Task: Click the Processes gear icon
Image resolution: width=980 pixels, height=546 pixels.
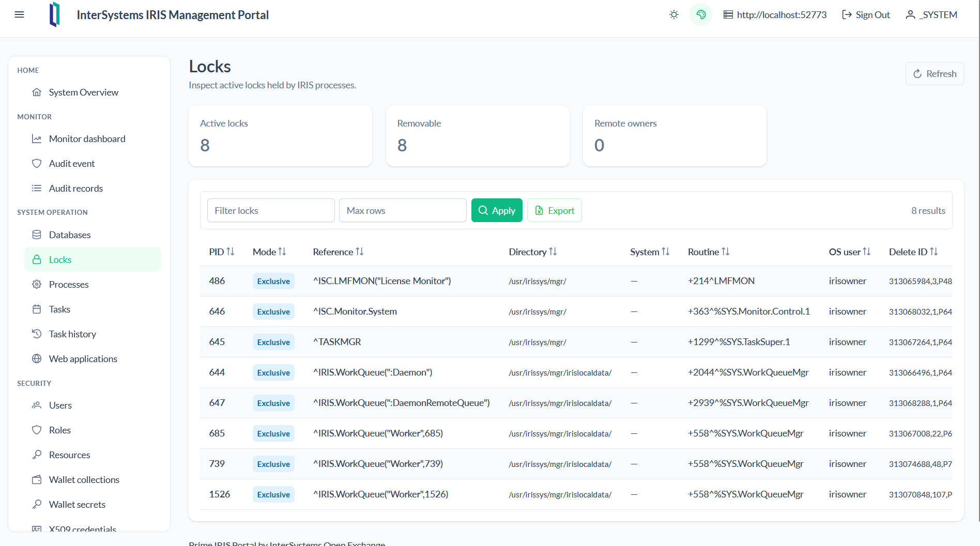Action: point(37,284)
